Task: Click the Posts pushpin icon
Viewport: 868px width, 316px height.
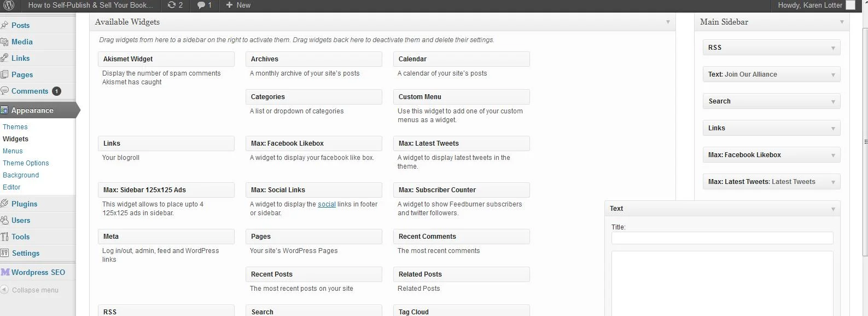Action: [4, 25]
